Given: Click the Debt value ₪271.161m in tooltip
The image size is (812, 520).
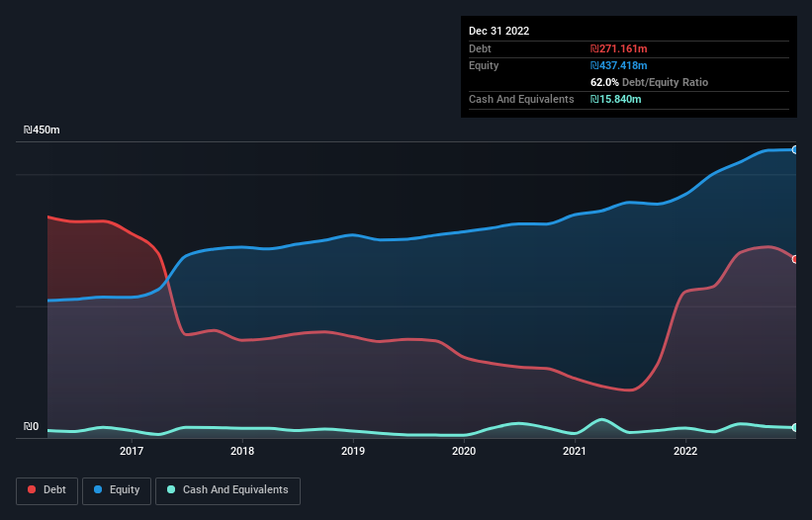Looking at the screenshot, I should [619, 48].
